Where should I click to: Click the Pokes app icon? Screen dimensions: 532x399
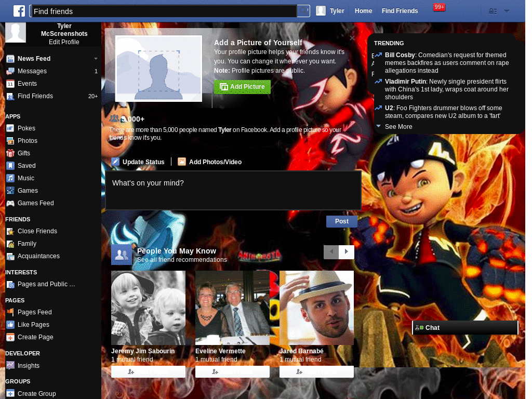10,128
